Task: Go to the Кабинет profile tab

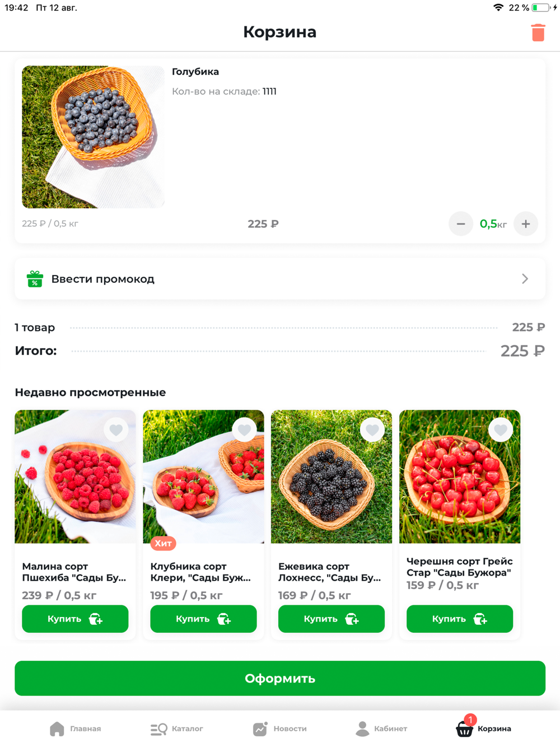Action: coord(381,729)
